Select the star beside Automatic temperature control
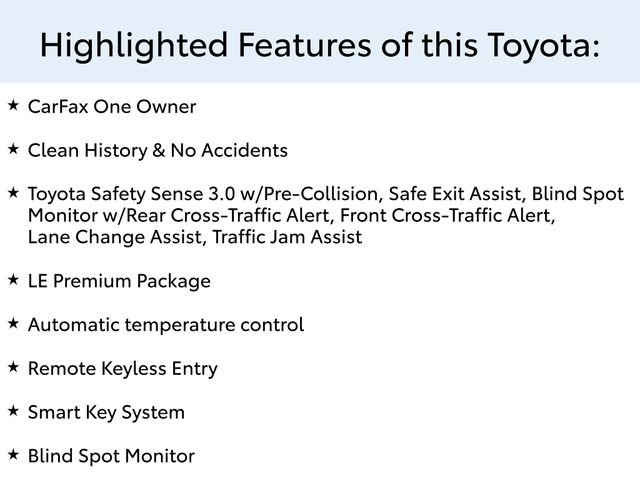The width and height of the screenshot is (640, 480). tap(13, 323)
